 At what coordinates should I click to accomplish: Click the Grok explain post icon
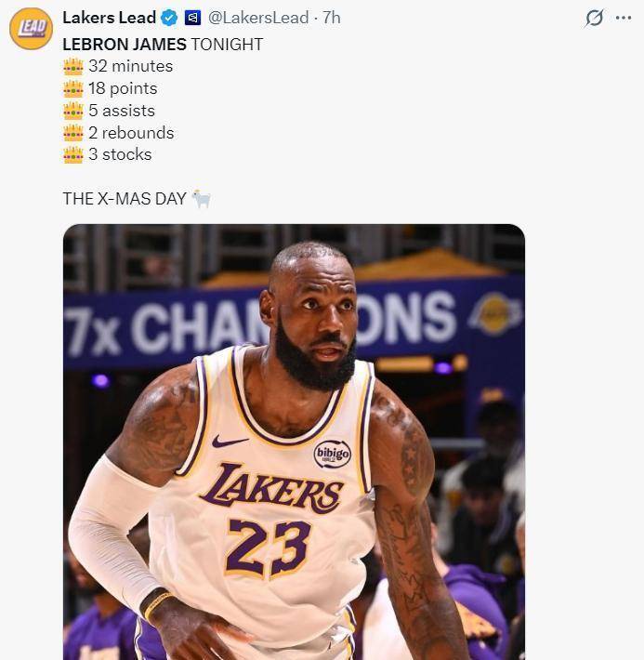pos(594,18)
